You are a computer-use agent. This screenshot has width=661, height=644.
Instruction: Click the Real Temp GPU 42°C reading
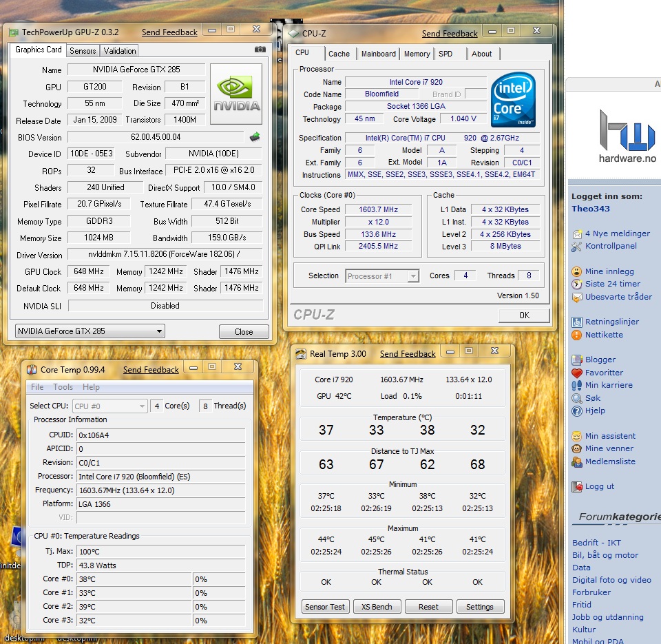(x=334, y=396)
